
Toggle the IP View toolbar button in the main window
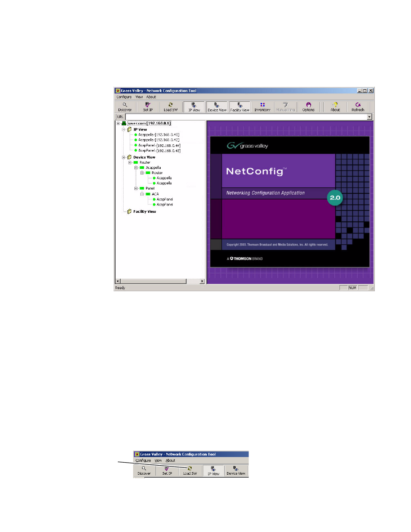[194, 107]
